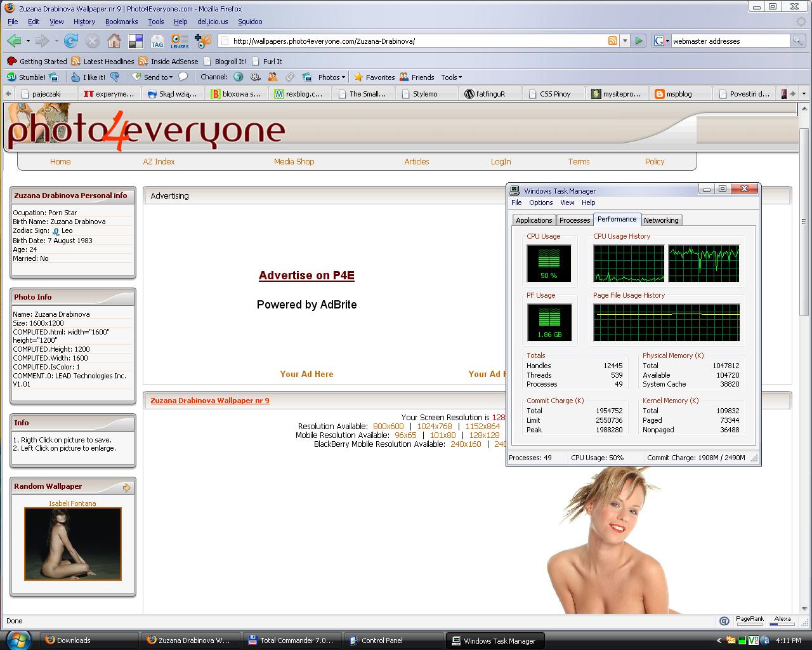
Task: Click the Reload page icon
Action: click(71, 41)
